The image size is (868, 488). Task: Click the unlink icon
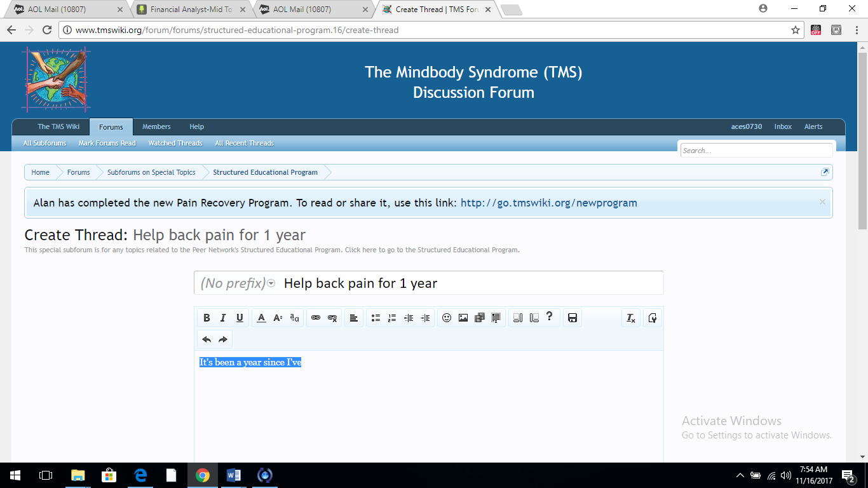coord(332,318)
